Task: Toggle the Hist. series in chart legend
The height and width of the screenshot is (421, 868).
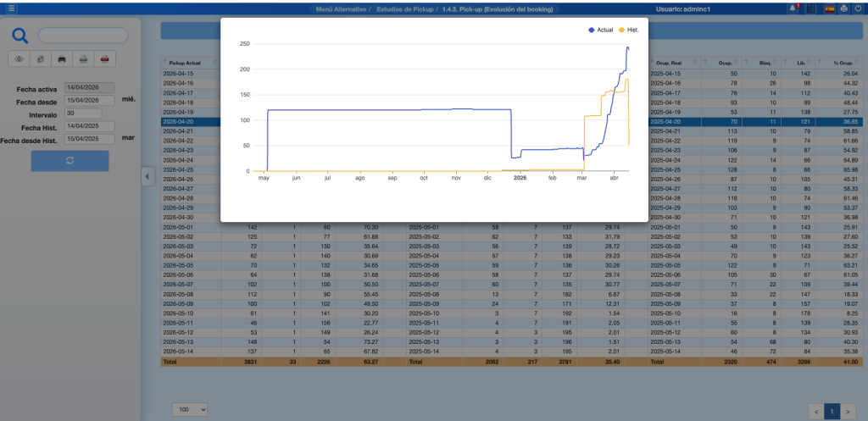Action: [x=629, y=30]
